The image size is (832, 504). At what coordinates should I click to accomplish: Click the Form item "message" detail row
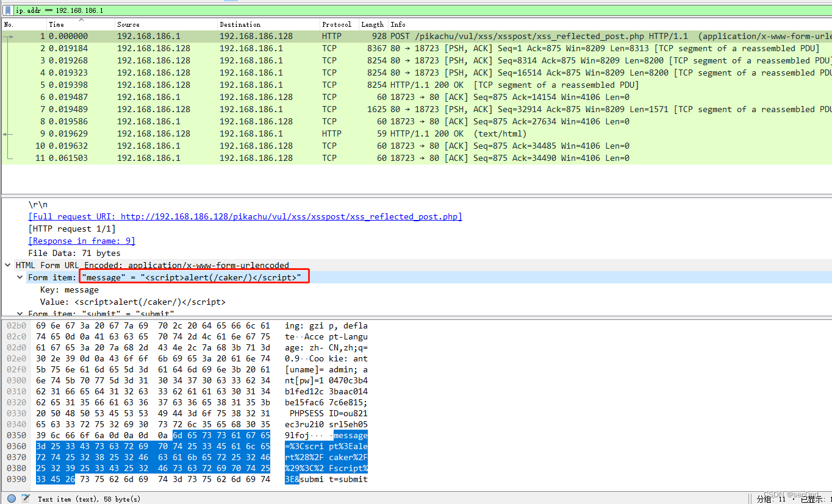coord(417,277)
